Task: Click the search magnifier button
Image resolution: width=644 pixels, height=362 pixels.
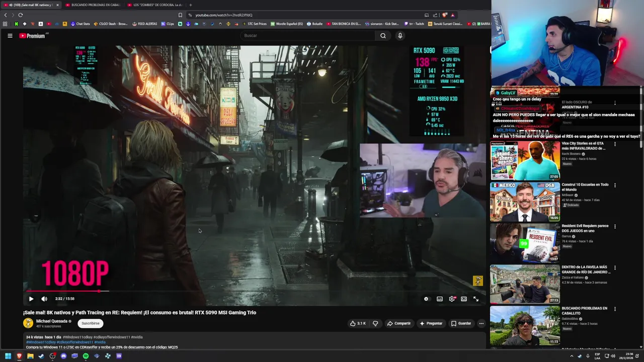Action: pyautogui.click(x=383, y=36)
